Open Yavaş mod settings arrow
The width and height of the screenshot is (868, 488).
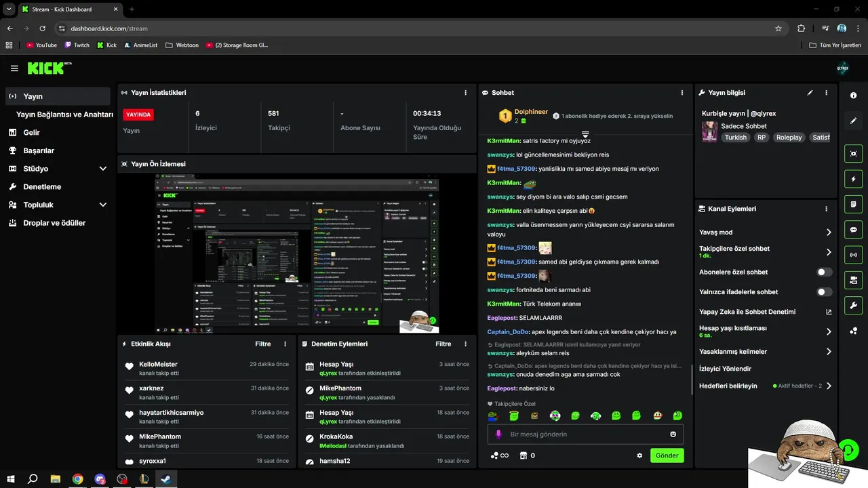pos(829,232)
